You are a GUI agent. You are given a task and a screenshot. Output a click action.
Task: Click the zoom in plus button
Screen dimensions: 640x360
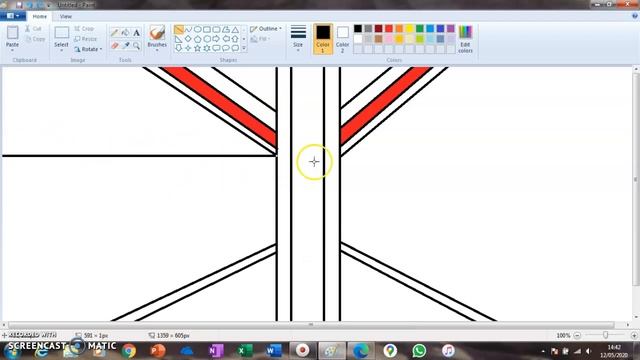(x=634, y=335)
